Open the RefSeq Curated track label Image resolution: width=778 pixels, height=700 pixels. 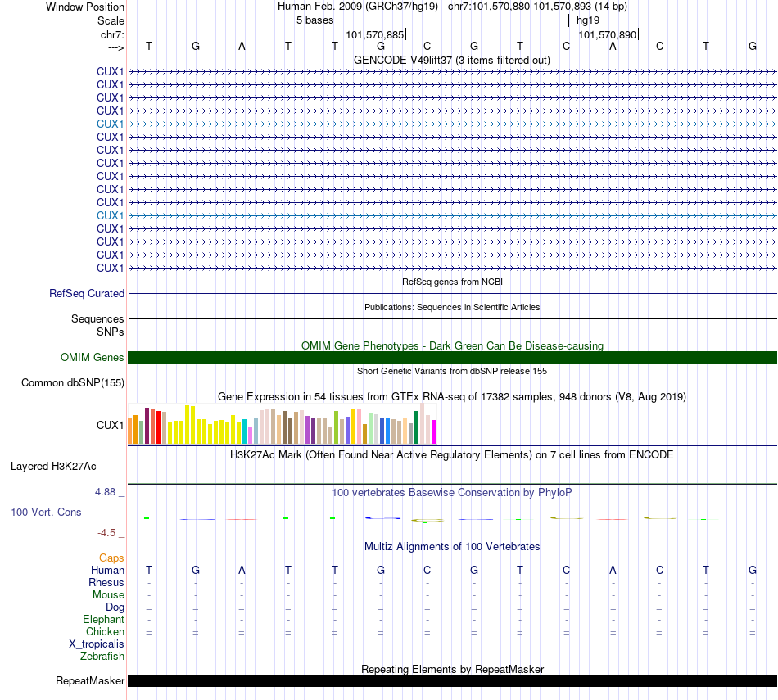tap(87, 294)
